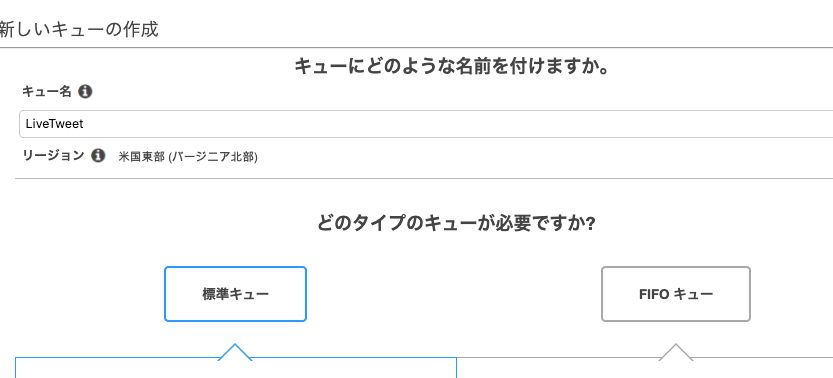
Task: Click the リージョン label
Action: 53,156
